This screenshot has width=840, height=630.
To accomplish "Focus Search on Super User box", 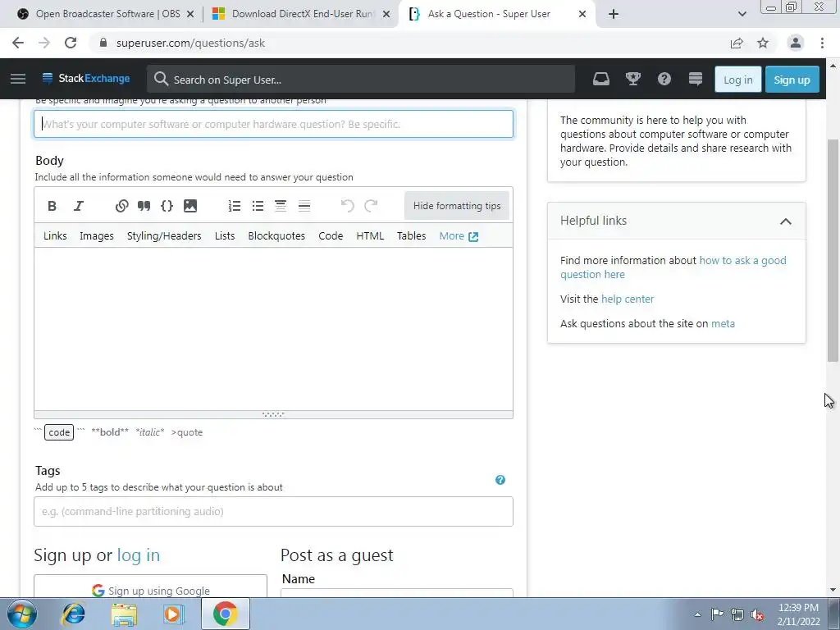I will [361, 80].
